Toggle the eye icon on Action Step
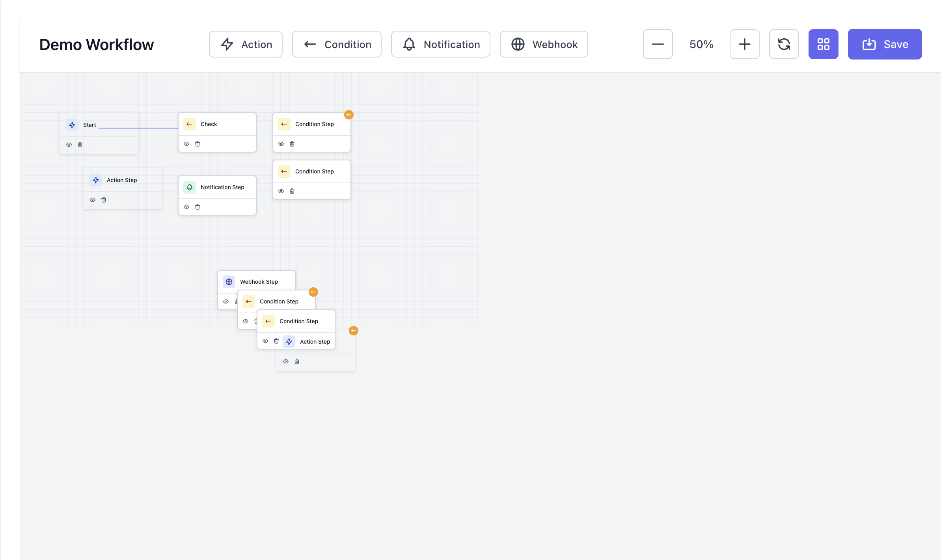This screenshot has width=941, height=560. 93,200
